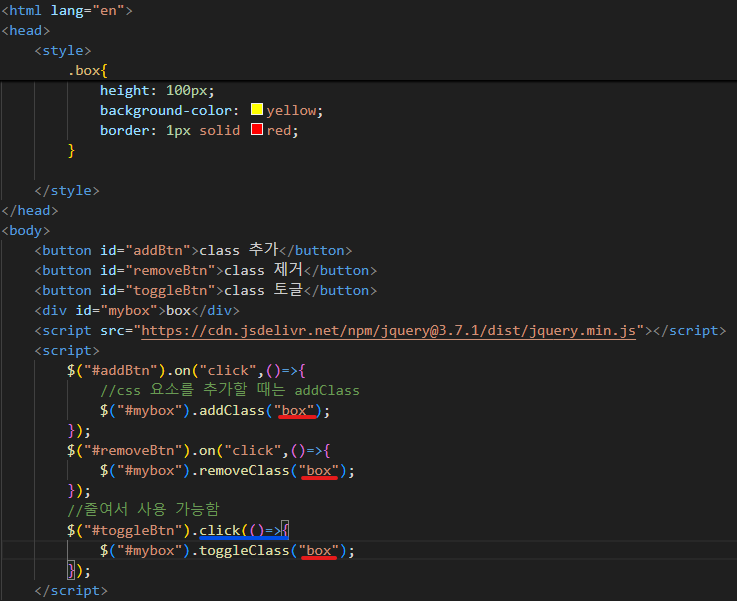737x601 pixels.
Task: Click 'box' argument in addClass call
Action: click(x=294, y=411)
